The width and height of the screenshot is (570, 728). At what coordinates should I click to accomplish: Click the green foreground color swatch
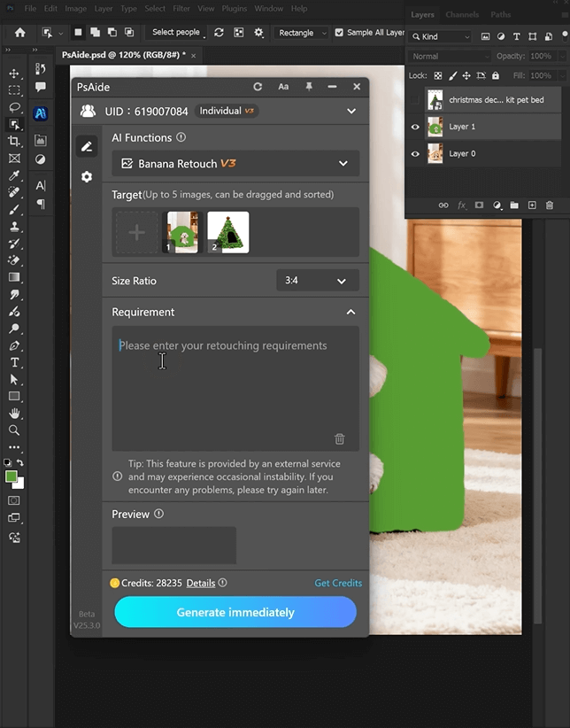[x=12, y=476]
